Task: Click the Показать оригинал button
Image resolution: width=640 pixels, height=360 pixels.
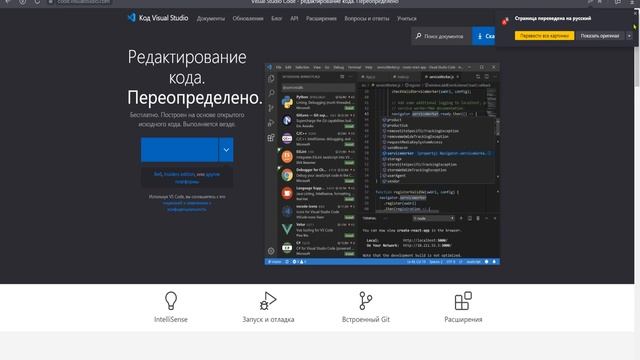Action: (600, 36)
